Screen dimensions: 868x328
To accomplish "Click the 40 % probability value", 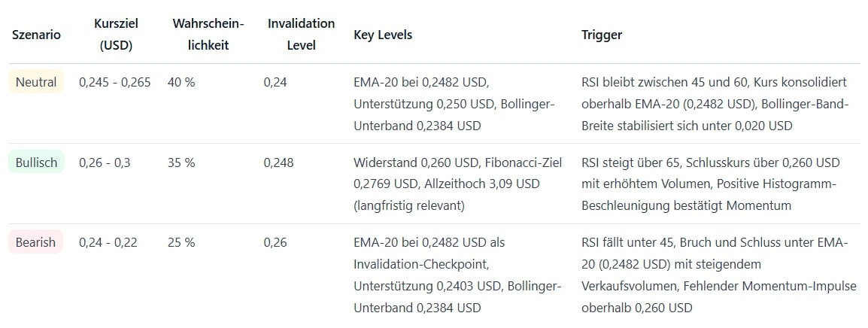I will [x=181, y=82].
